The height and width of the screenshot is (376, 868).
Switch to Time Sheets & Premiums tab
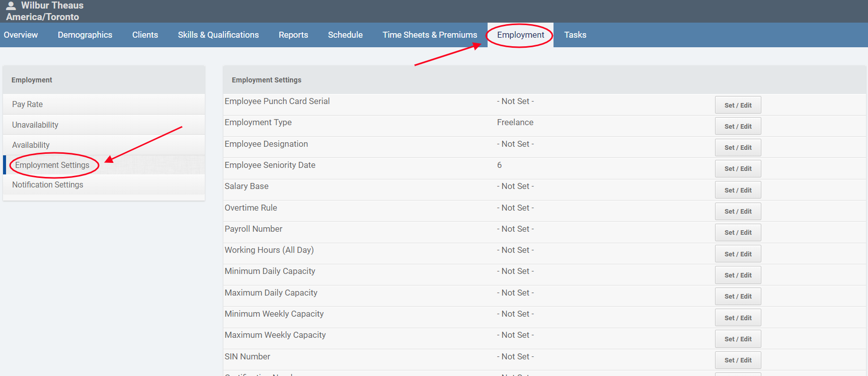click(430, 35)
